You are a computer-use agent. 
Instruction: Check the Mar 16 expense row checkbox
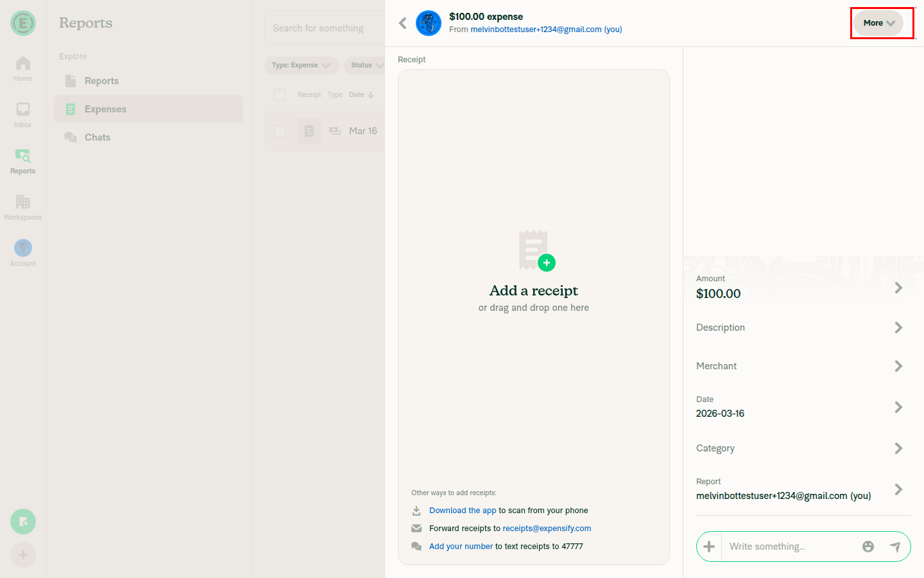point(280,131)
